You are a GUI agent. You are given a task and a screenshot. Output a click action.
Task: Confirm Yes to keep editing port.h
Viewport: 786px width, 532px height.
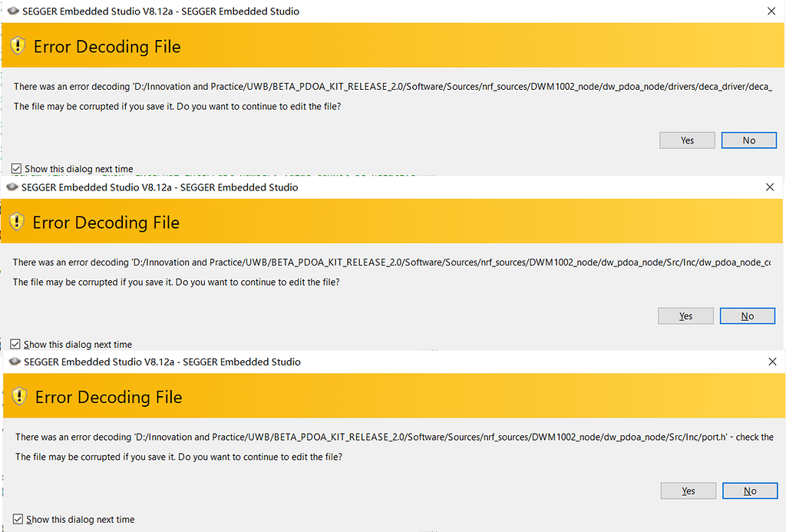click(x=688, y=491)
